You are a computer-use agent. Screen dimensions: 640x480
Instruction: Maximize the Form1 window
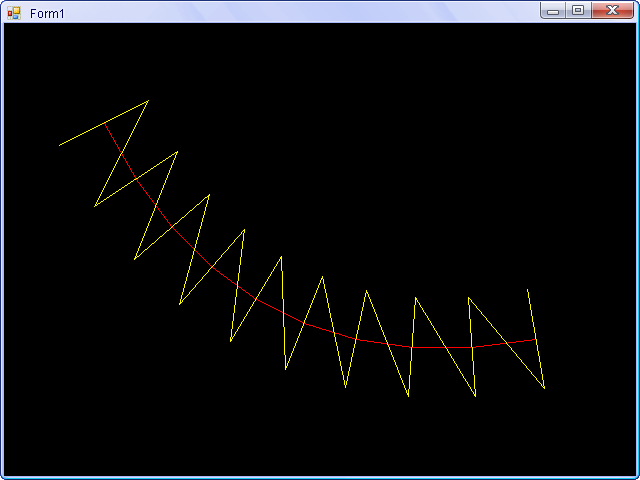(577, 11)
